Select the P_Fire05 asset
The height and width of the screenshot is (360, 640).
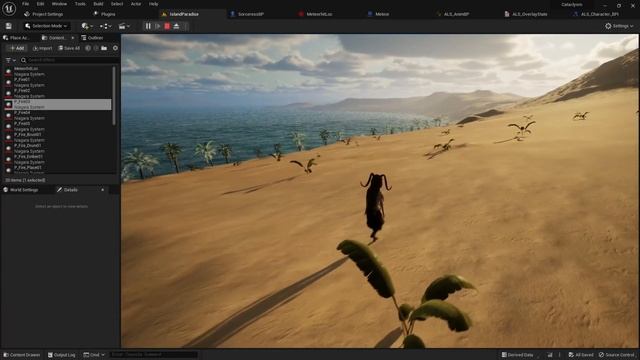point(58,127)
